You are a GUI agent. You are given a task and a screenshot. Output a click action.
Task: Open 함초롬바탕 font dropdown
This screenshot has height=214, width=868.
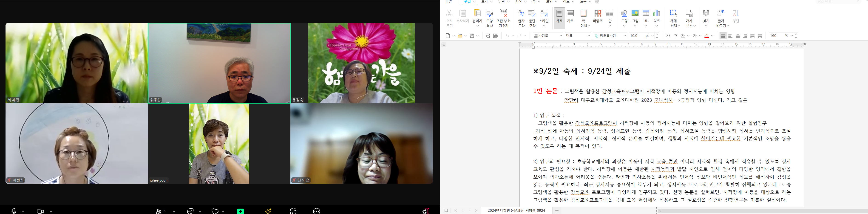coord(610,35)
